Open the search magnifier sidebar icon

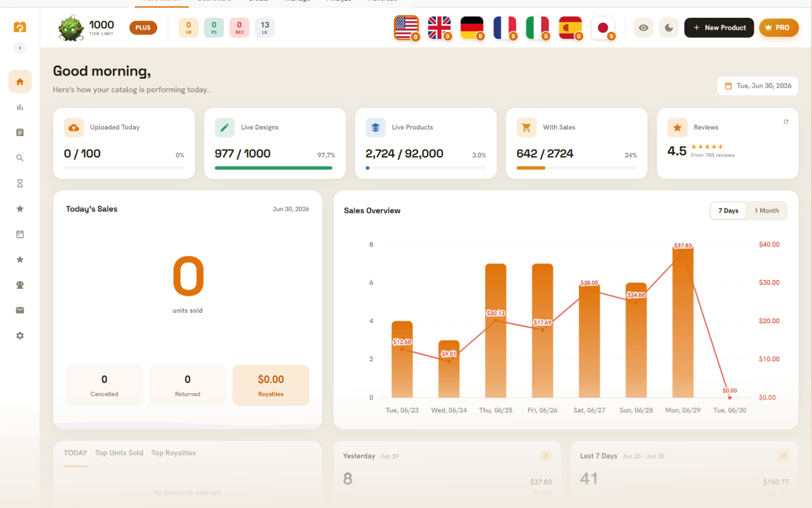[x=20, y=158]
